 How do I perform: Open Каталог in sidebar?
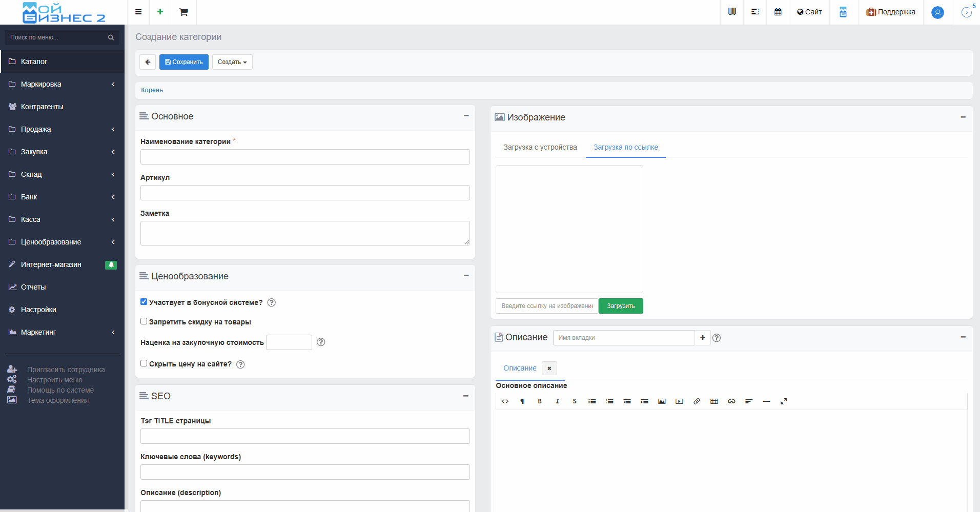(x=62, y=62)
